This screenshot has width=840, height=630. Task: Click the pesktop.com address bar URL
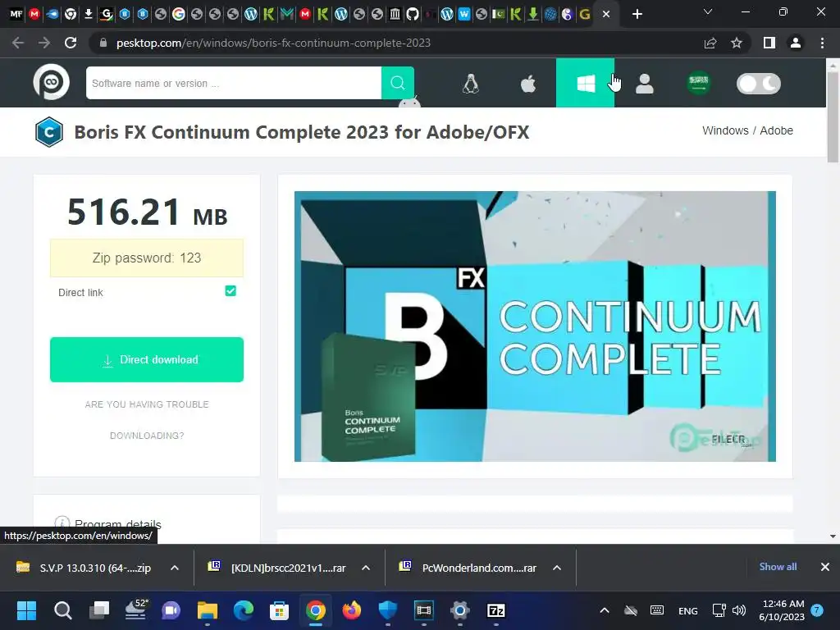click(273, 43)
